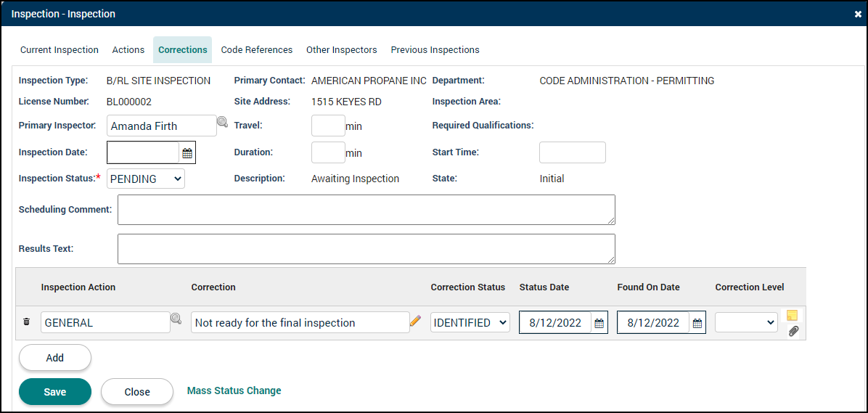Screen dimensions: 868x413
Task: Click the Correction field text box
Action: 300,322
